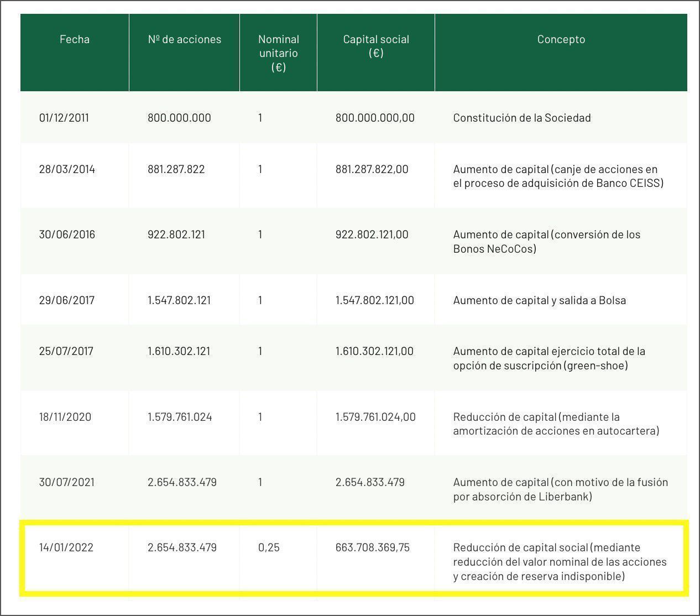The height and width of the screenshot is (616, 700).
Task: Click share count 1.579.761.024
Action: [180, 417]
